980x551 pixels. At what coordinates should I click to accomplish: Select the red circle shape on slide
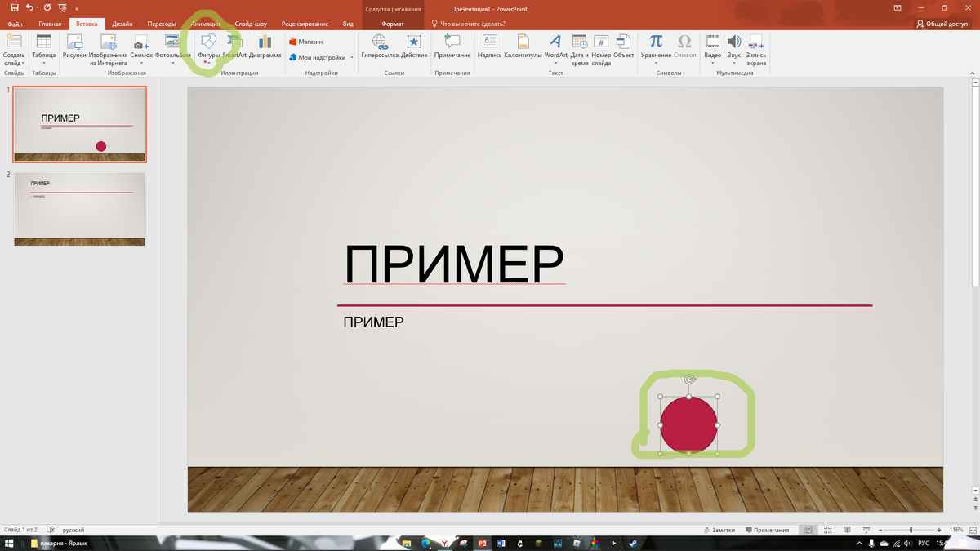tap(688, 424)
